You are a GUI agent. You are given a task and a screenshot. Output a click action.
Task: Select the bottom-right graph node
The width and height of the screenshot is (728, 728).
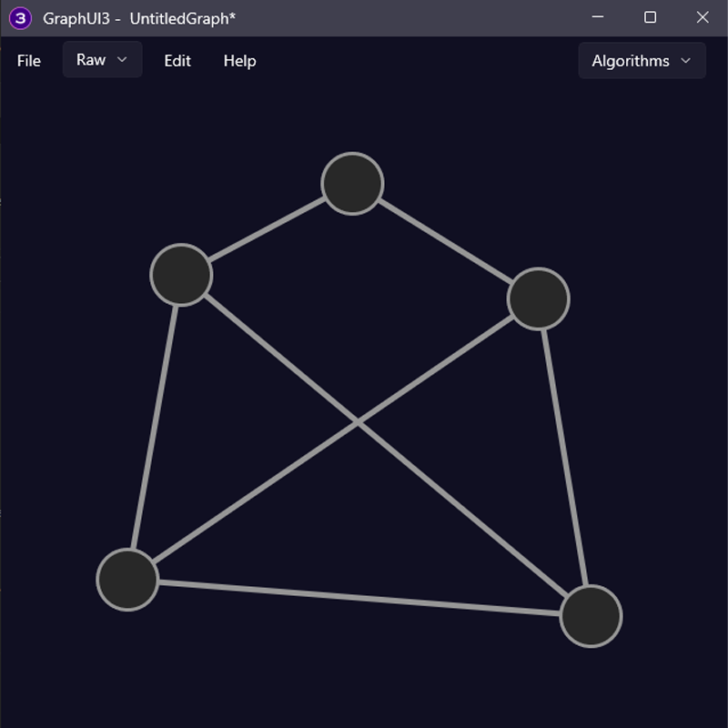point(591,616)
